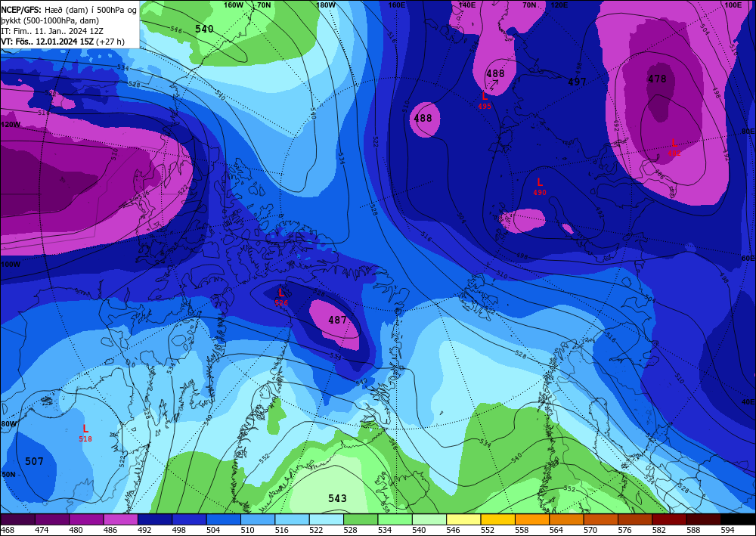Select the navy legend swatch above 492
The height and width of the screenshot is (536, 756).
pos(155,519)
